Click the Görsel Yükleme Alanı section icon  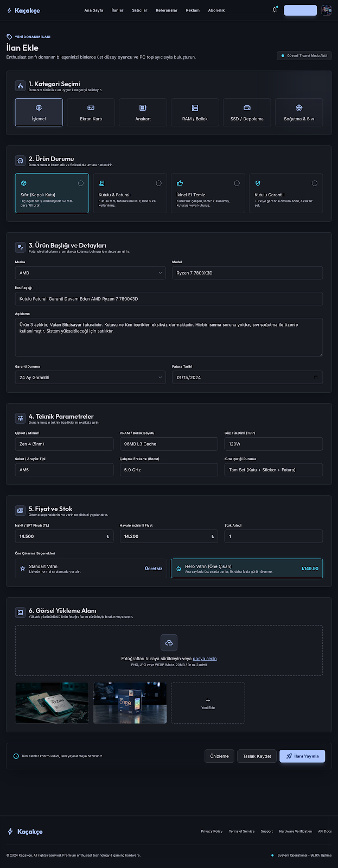(20, 612)
